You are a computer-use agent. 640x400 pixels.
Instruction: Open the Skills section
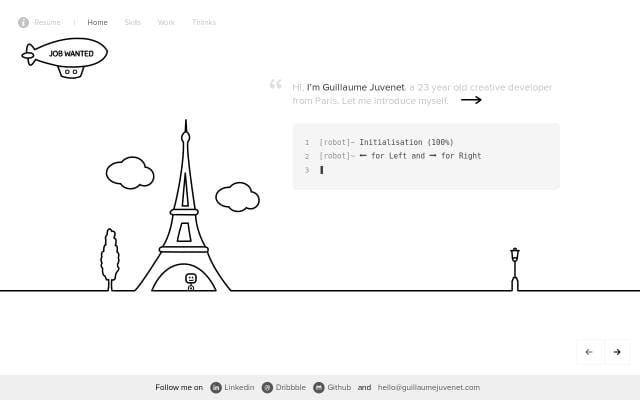pos(133,22)
